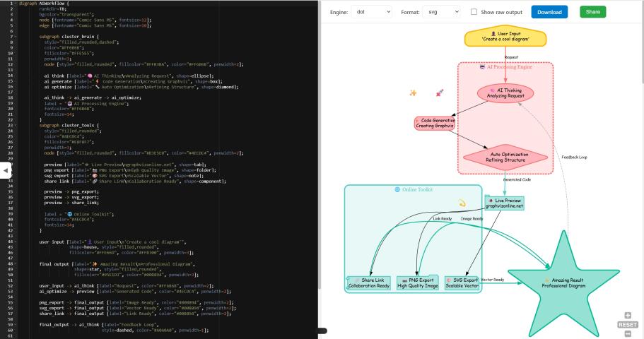Enable the Show raw output checkbox

tap(474, 12)
